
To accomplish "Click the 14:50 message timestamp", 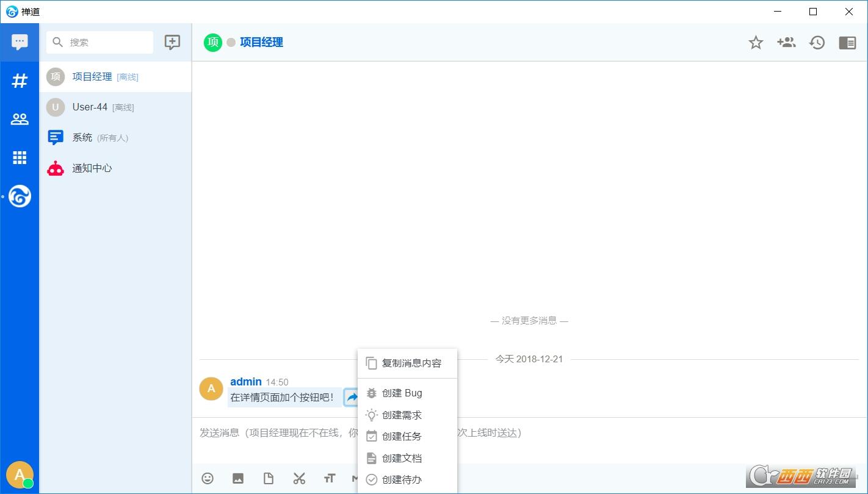I will 277,382.
